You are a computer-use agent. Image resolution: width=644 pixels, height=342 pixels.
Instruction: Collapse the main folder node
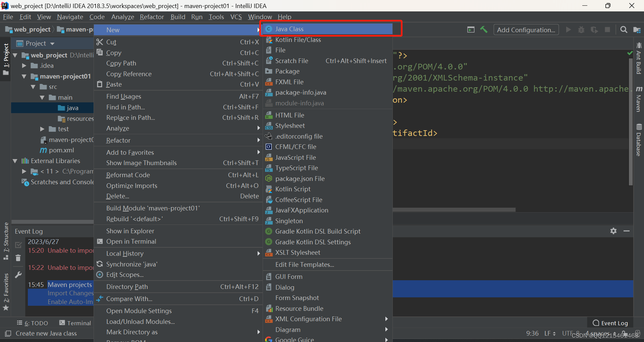pos(42,98)
